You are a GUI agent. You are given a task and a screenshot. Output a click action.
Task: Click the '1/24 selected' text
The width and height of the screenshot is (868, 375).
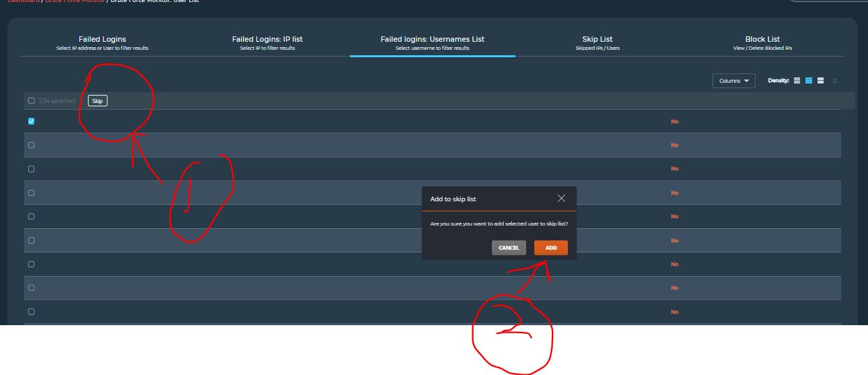pos(57,101)
